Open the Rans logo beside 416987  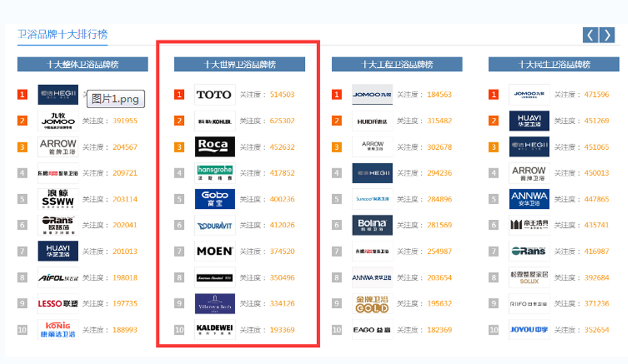pos(529,251)
